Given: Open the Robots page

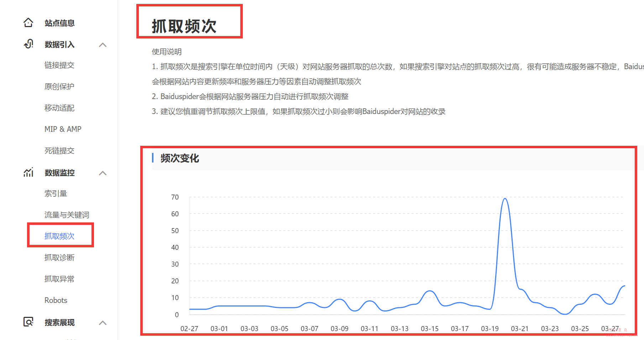Looking at the screenshot, I should coord(56,300).
